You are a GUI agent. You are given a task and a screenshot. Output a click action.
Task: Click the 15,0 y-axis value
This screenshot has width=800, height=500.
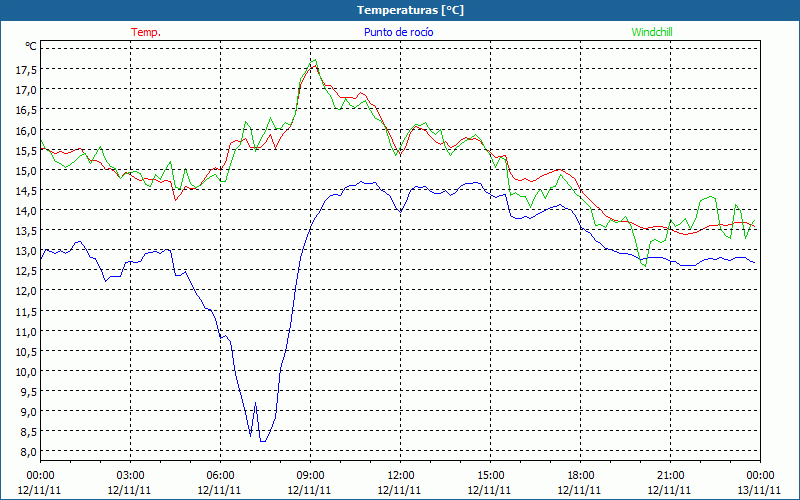[26, 171]
